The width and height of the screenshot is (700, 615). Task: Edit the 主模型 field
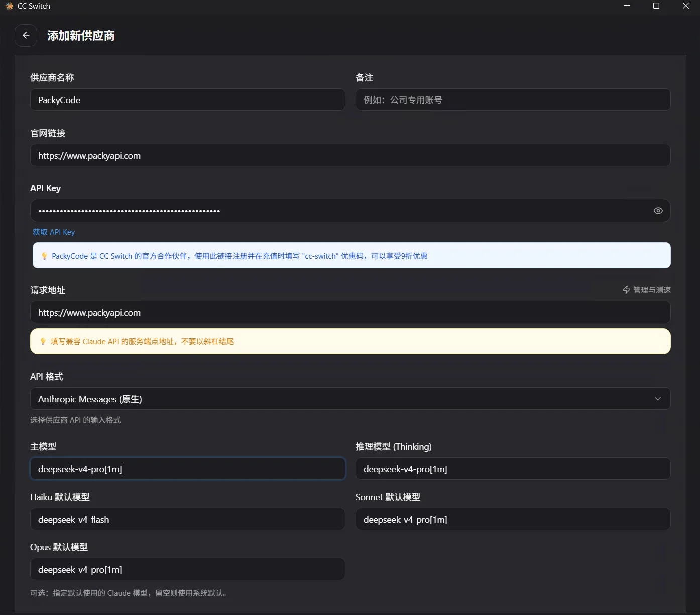[x=187, y=469]
